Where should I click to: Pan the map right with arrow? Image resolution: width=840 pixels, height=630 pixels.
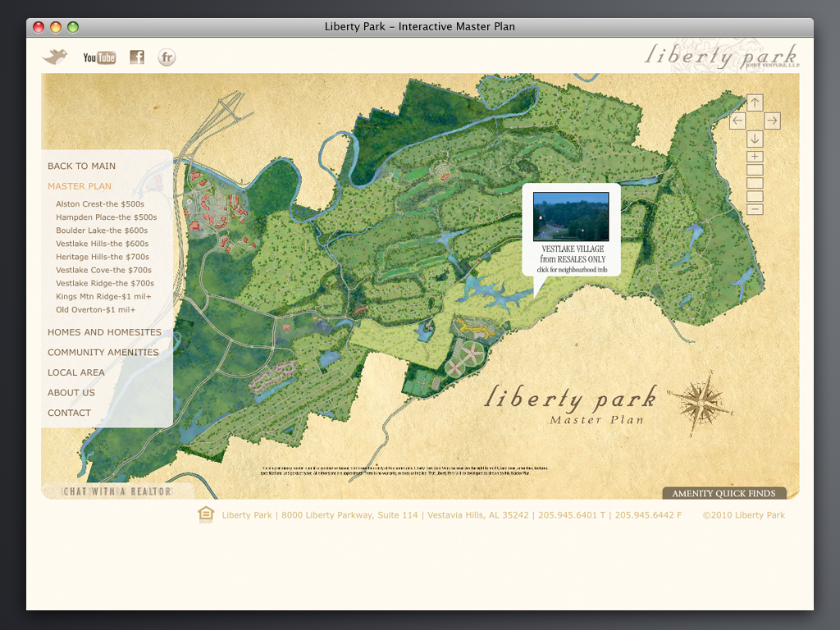(x=772, y=121)
